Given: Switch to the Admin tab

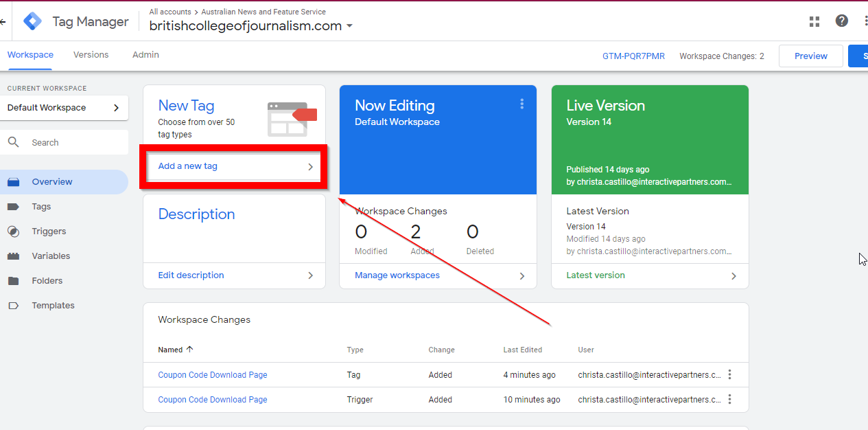Looking at the screenshot, I should click(x=145, y=54).
